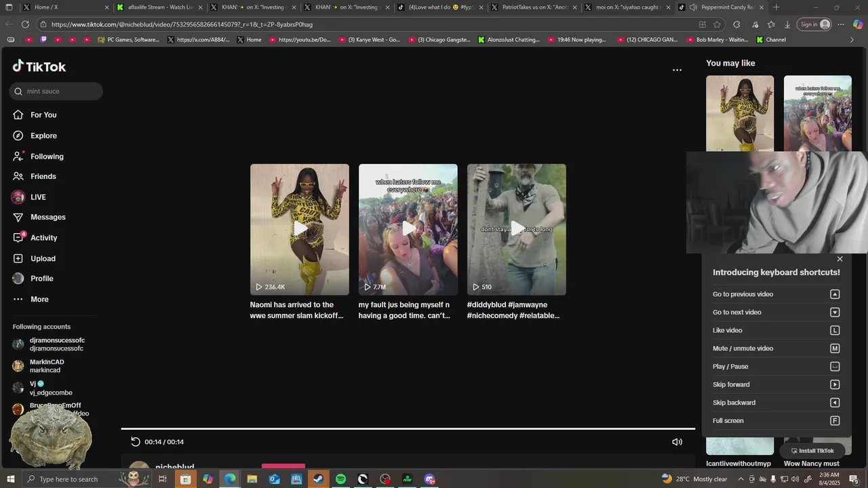
Task: Show hidden system tray icons chevron
Action: (x=740, y=479)
